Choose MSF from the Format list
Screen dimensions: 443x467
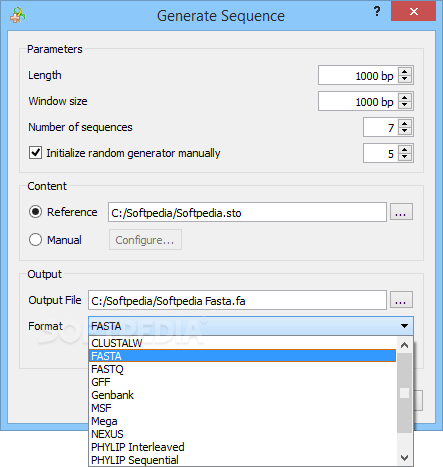coord(242,408)
